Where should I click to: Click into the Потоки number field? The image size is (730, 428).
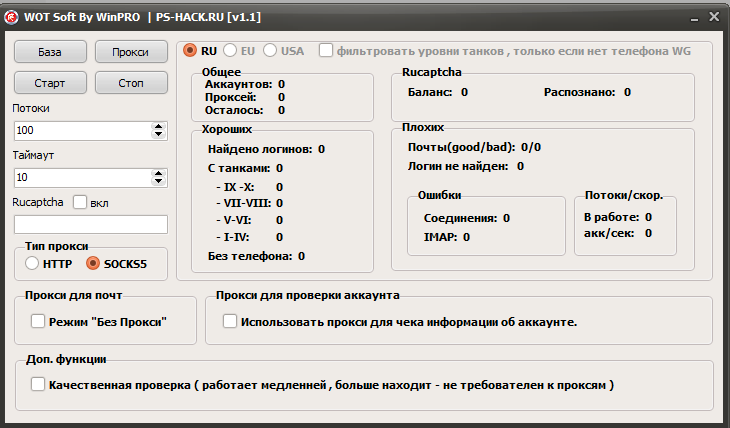click(80, 131)
